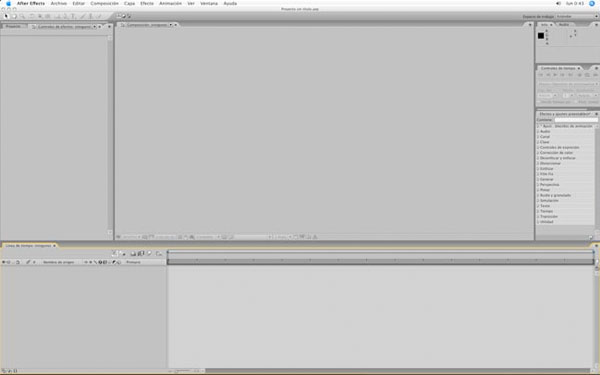Click 'Primario' column header

(x=134, y=262)
